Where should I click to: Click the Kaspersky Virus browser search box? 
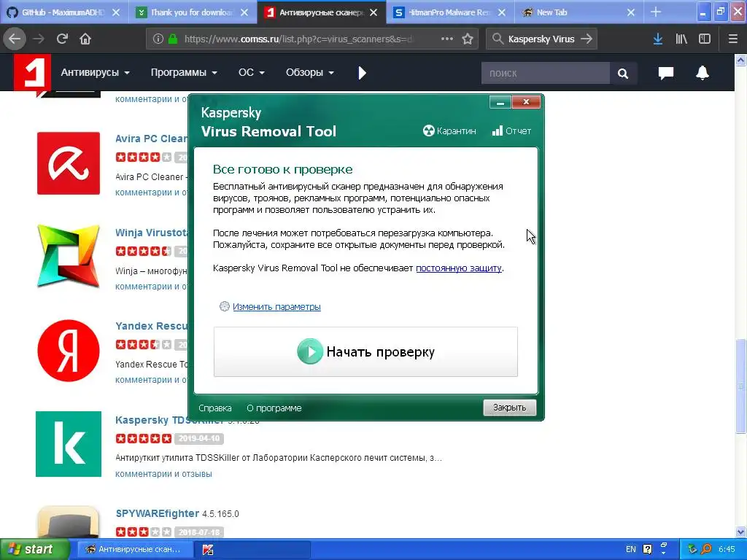pyautogui.click(x=541, y=39)
